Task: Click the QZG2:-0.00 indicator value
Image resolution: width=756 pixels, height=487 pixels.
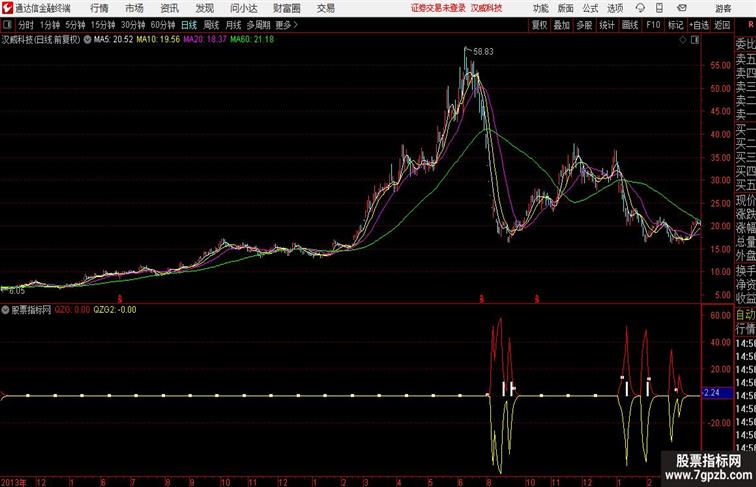Action: pyautogui.click(x=115, y=310)
